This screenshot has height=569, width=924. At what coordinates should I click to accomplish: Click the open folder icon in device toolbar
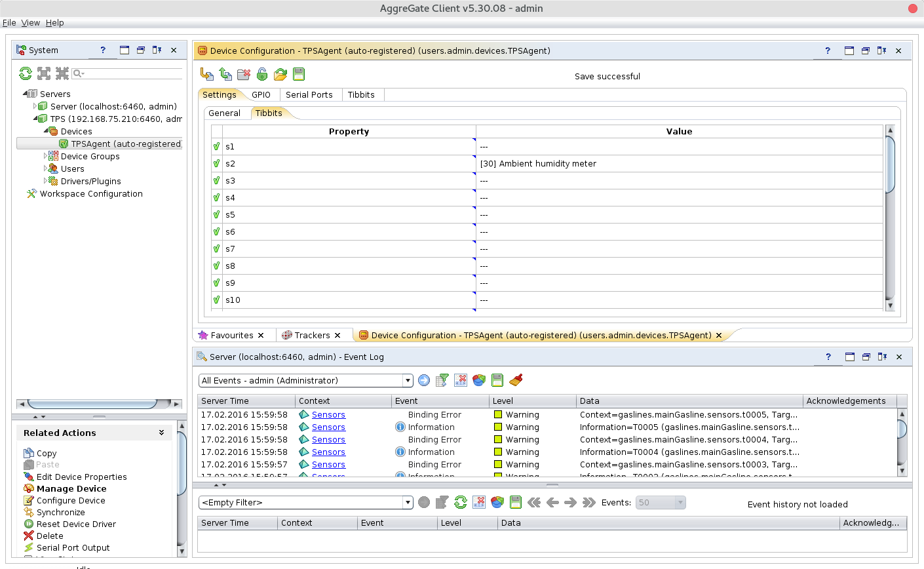280,74
